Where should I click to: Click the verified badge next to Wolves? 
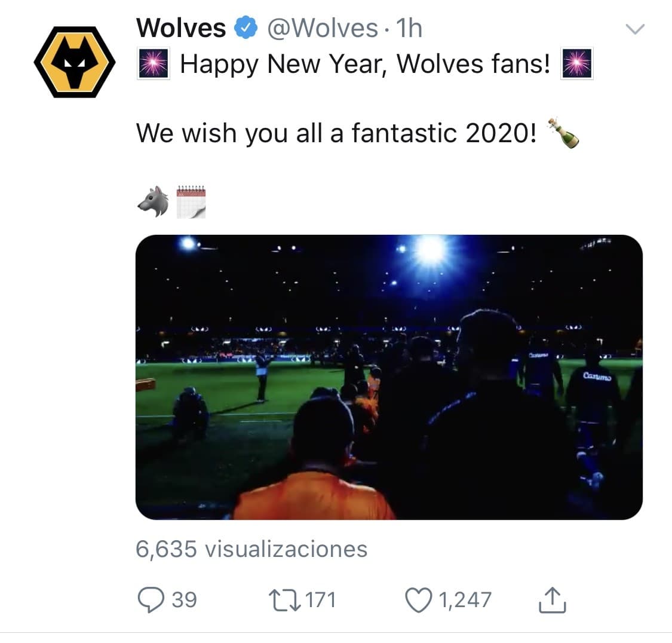pyautogui.click(x=246, y=27)
